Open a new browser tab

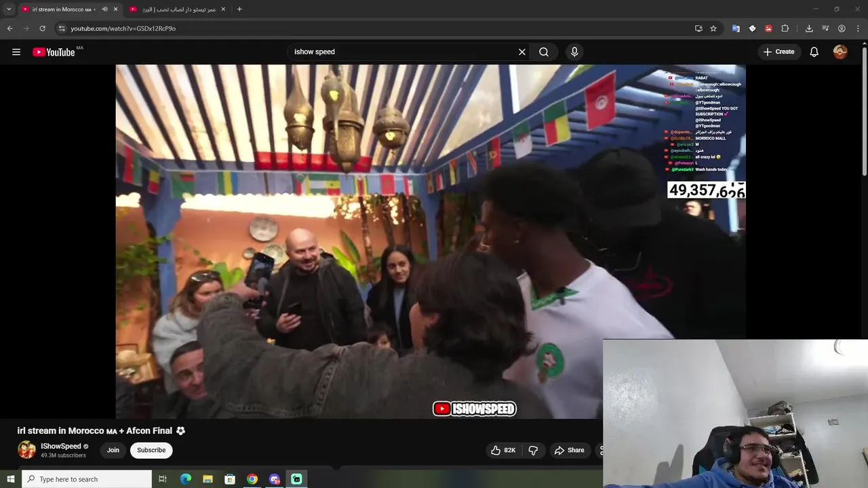[x=239, y=9]
